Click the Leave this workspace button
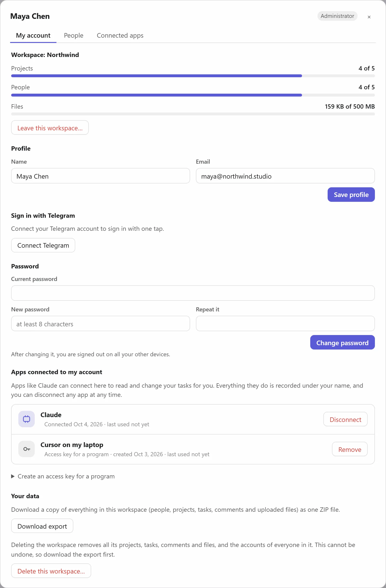 50,128
